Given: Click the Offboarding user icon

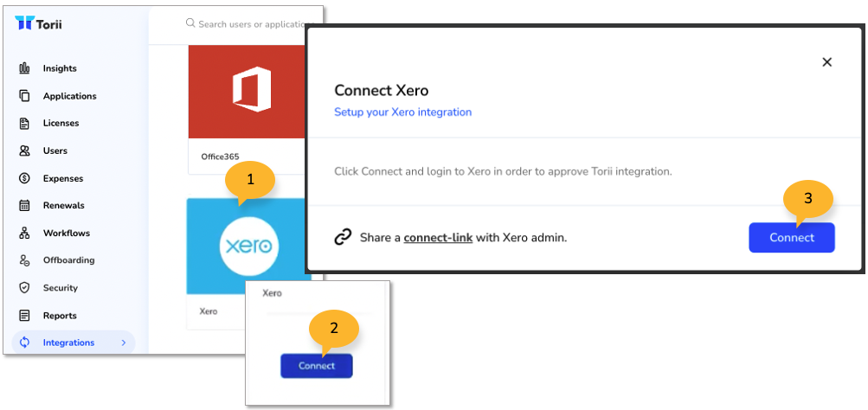Looking at the screenshot, I should pos(24,260).
